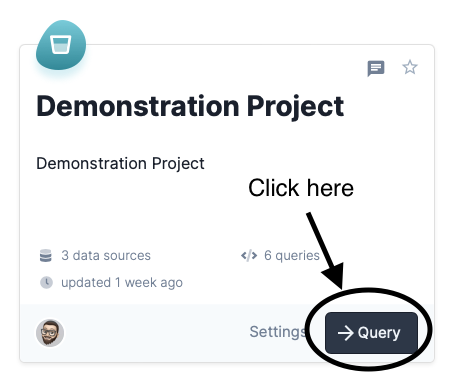451x378 pixels.
Task: Click the user avatar thumbnail
Action: click(50, 333)
